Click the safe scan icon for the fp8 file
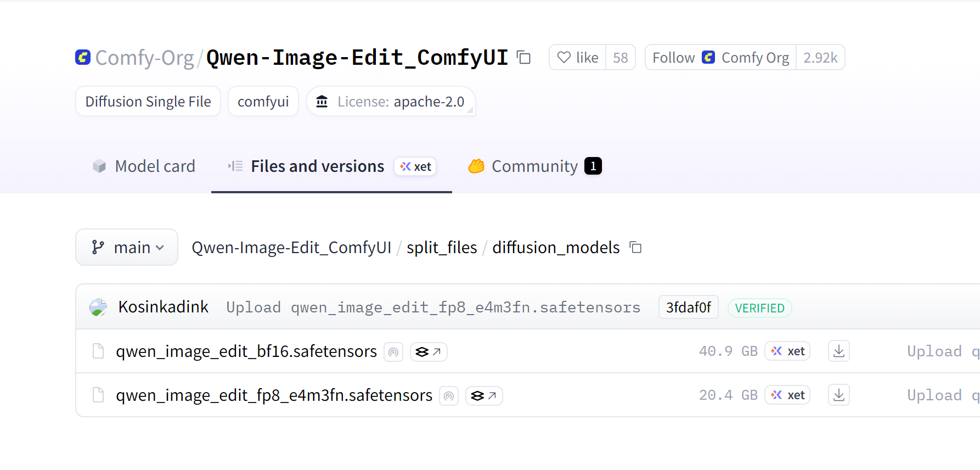980x470 pixels. pyautogui.click(x=449, y=396)
